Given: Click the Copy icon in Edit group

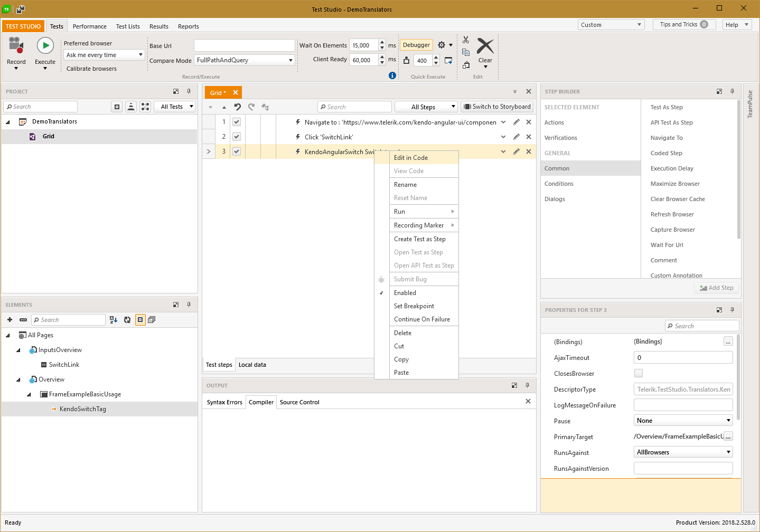Looking at the screenshot, I should [x=466, y=52].
